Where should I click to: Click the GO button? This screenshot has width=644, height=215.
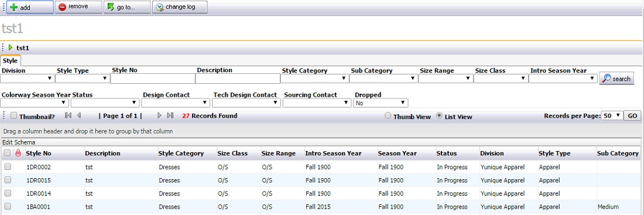[x=632, y=116]
